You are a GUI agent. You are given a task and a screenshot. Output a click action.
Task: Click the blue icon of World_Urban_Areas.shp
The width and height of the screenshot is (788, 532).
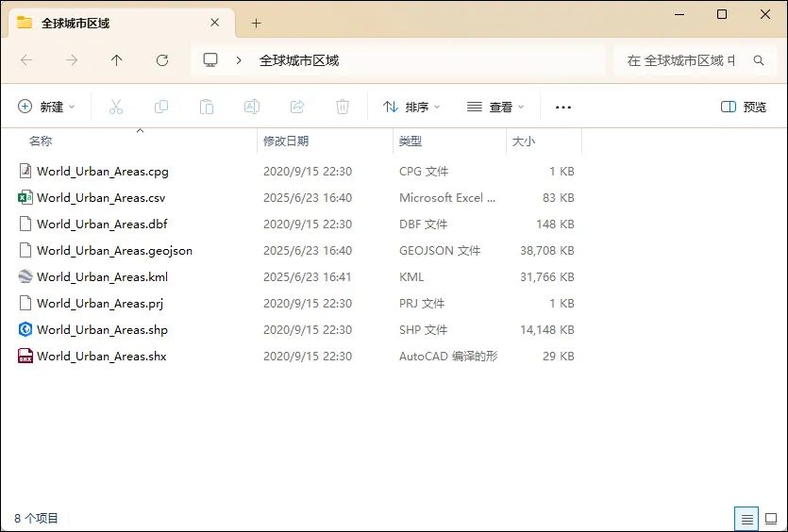(x=25, y=329)
